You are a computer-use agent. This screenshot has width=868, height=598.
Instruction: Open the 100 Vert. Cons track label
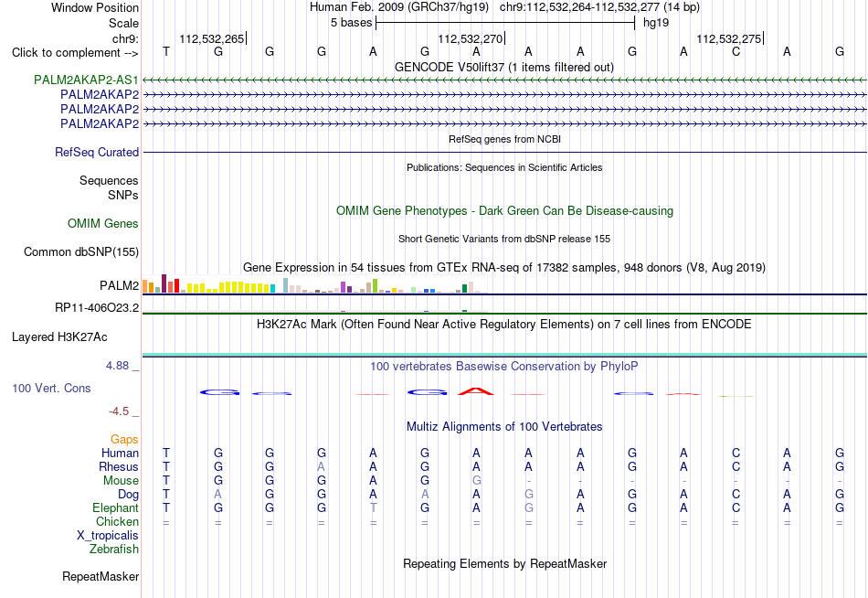coord(51,388)
